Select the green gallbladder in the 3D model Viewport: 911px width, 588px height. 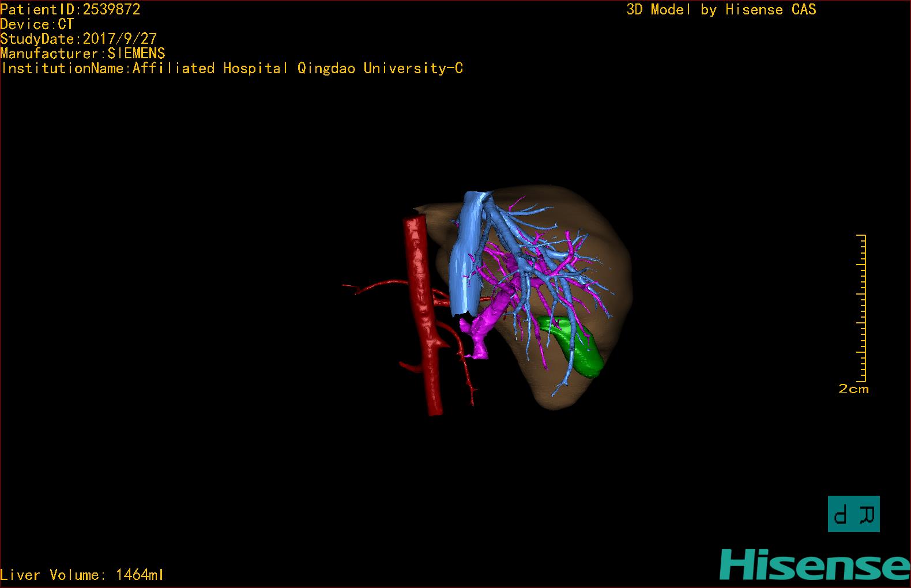582,349
